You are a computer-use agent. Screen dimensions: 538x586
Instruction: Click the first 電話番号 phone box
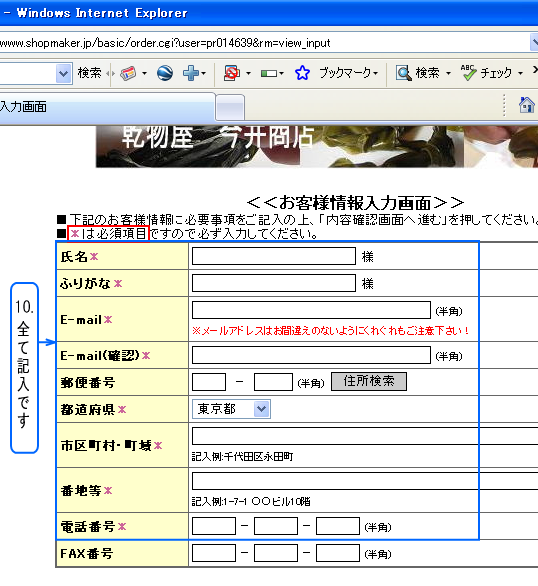point(214,526)
